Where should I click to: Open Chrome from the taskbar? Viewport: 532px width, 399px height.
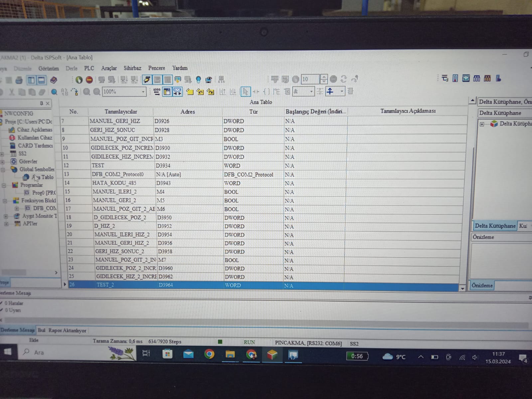point(209,354)
